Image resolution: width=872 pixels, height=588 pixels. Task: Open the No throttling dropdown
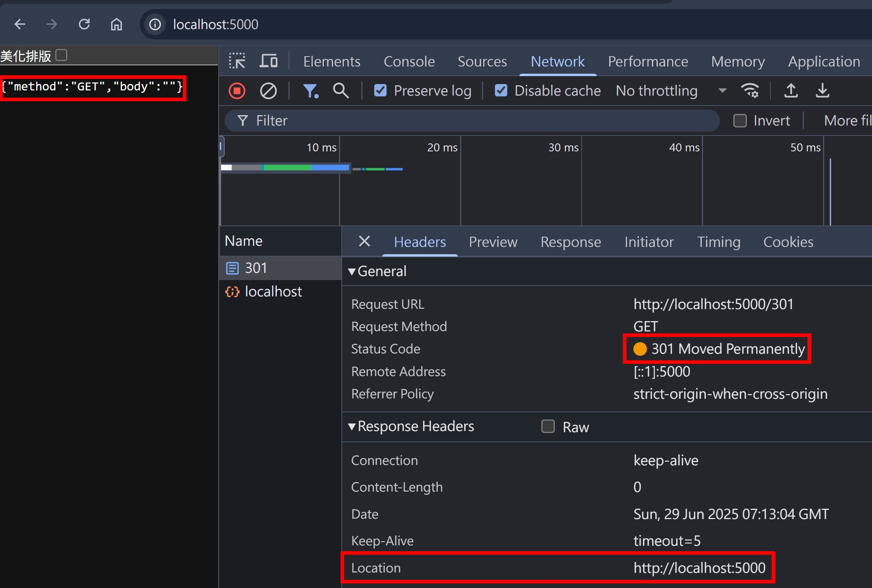[671, 91]
